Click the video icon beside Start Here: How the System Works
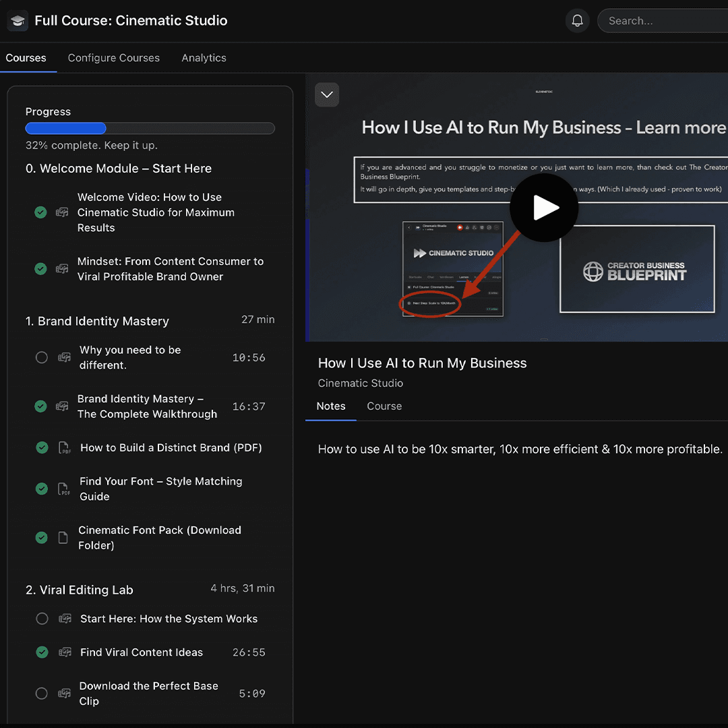 tap(63, 618)
